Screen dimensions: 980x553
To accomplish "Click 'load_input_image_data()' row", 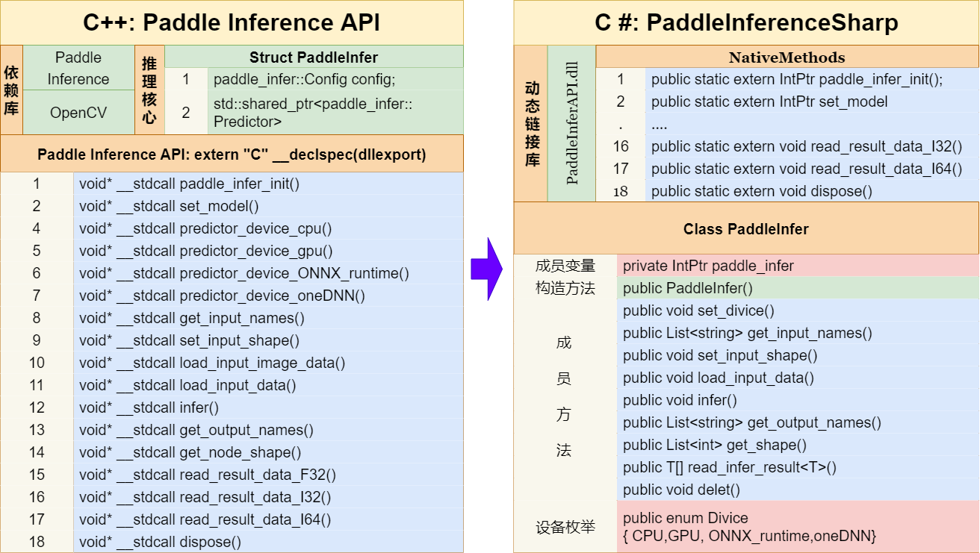I will pyautogui.click(x=268, y=363).
